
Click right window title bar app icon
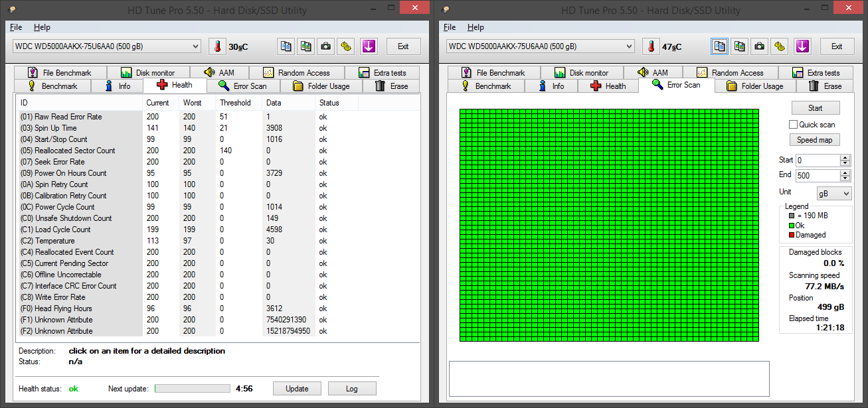coord(445,9)
